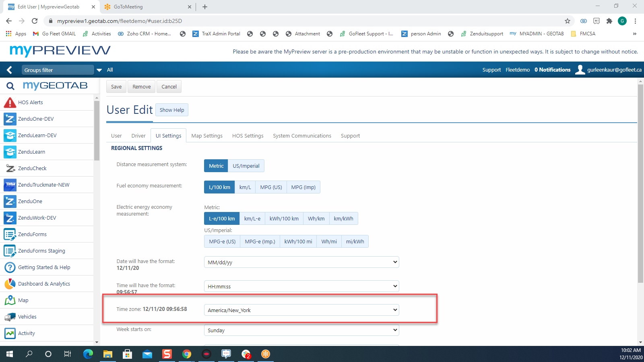The width and height of the screenshot is (644, 362).
Task: Reload the page
Action: [x=35, y=21]
